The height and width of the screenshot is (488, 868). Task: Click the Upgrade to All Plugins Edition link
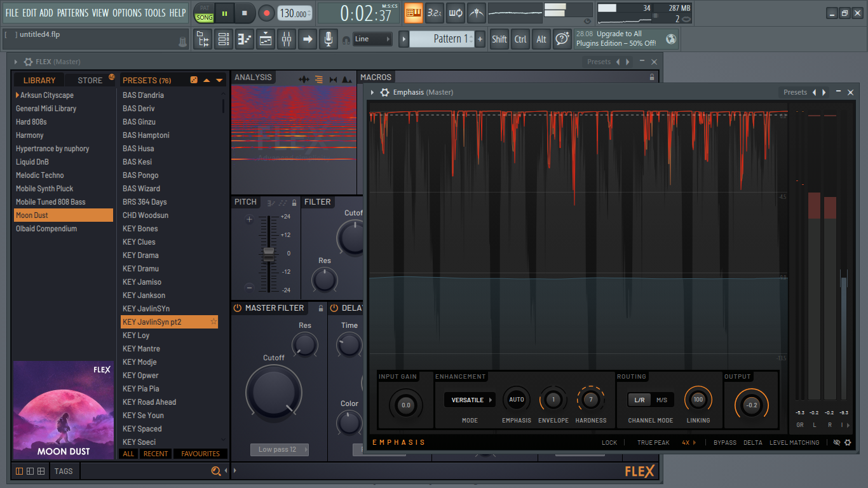tap(616, 39)
